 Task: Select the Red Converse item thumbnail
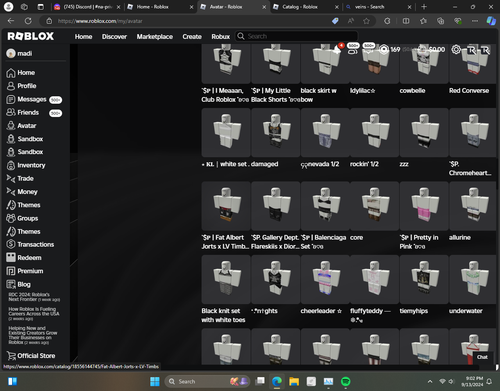pyautogui.click(x=473, y=63)
